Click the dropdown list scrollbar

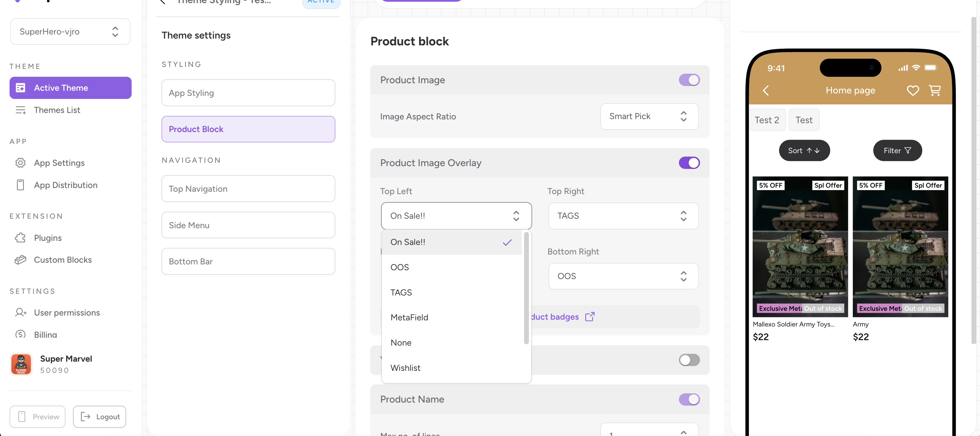coord(526,288)
